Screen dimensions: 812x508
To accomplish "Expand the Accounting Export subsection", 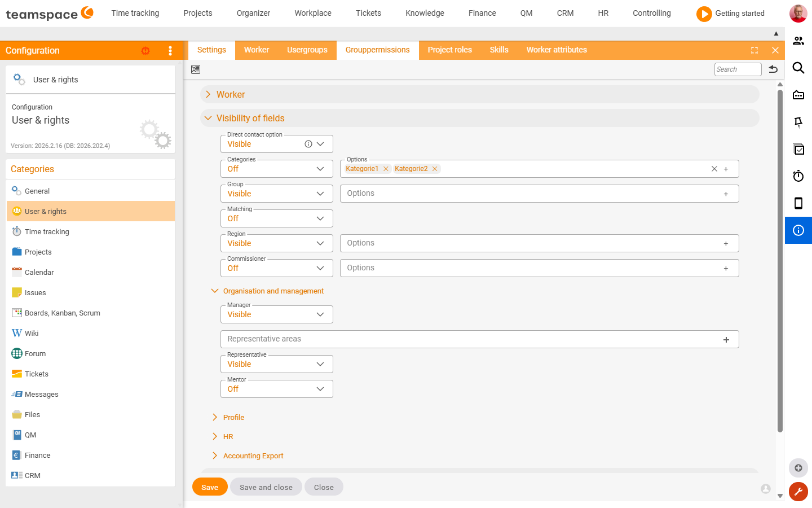I will 247,456.
